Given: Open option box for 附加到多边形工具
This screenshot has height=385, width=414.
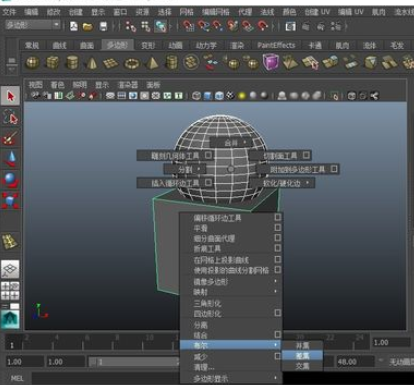Looking at the screenshot, I should pos(334,169).
